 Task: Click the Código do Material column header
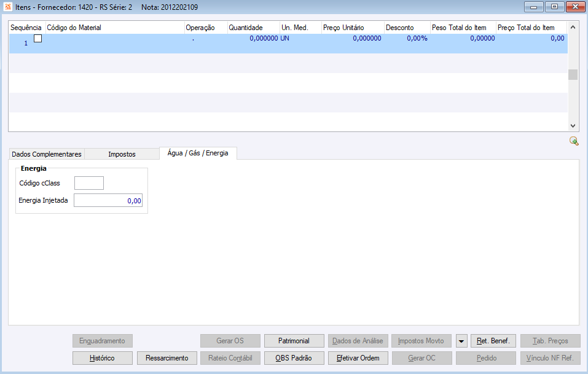115,28
